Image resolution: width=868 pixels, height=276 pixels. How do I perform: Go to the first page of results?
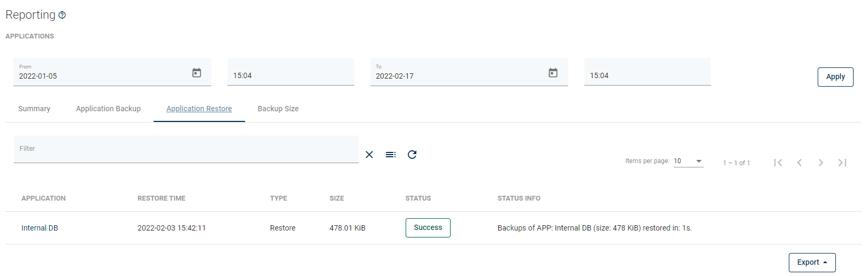tap(778, 163)
